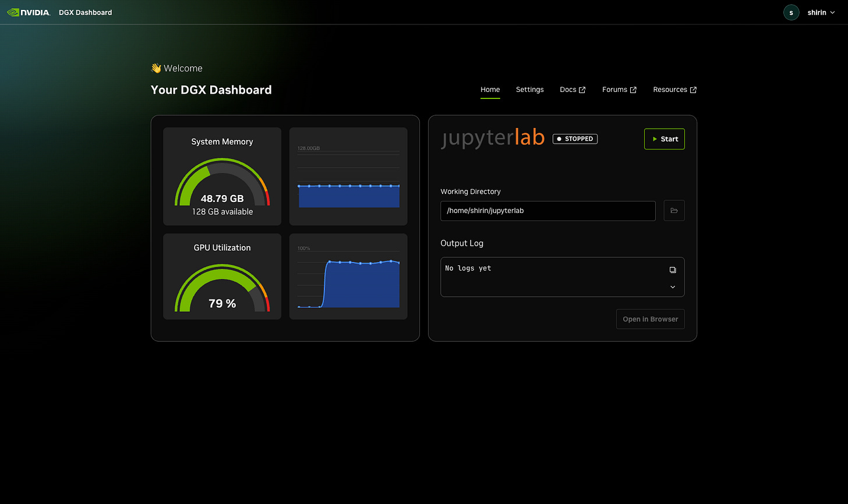Screen dimensions: 848x504
Task: Click the GPU Utilization history chart
Action: [x=348, y=276]
